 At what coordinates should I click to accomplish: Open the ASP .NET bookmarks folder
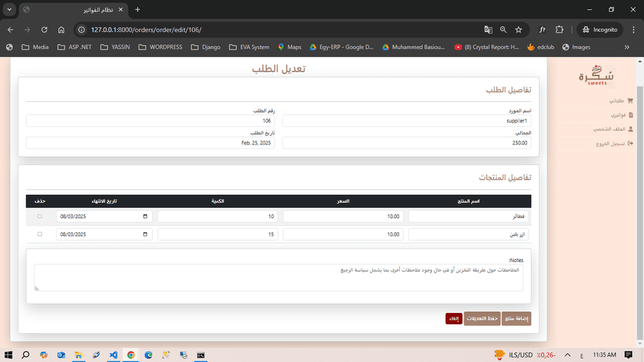pos(74,47)
